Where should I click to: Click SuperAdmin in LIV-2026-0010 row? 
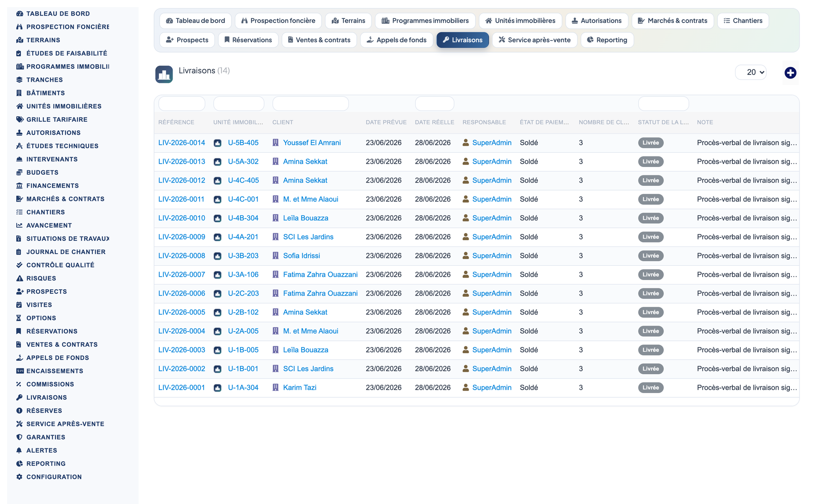click(x=492, y=218)
